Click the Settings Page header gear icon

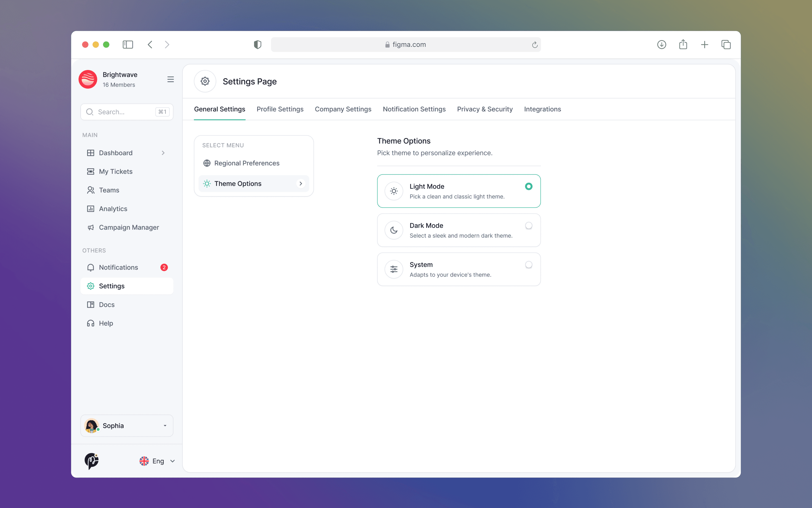(205, 81)
